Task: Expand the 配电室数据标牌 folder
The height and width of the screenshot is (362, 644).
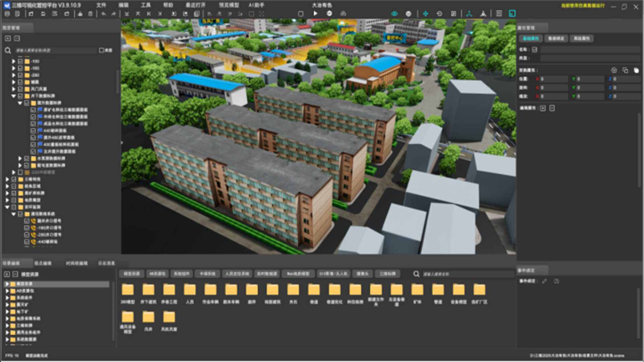Action: click(20, 165)
